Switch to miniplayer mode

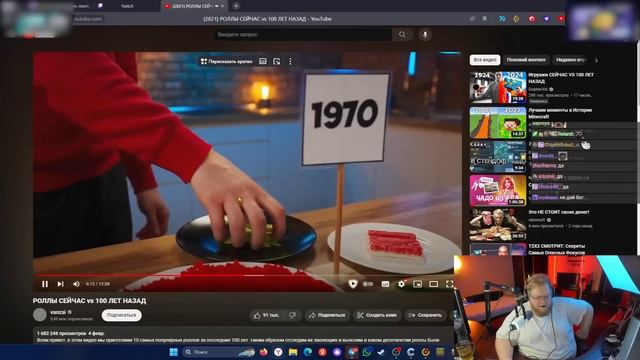point(418,284)
